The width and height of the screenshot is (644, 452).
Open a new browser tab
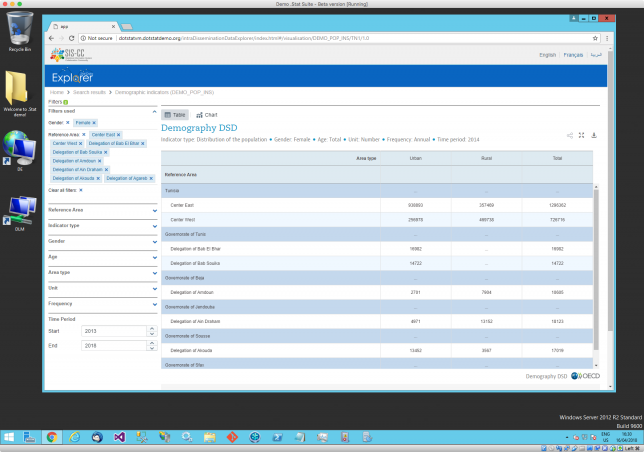127,27
